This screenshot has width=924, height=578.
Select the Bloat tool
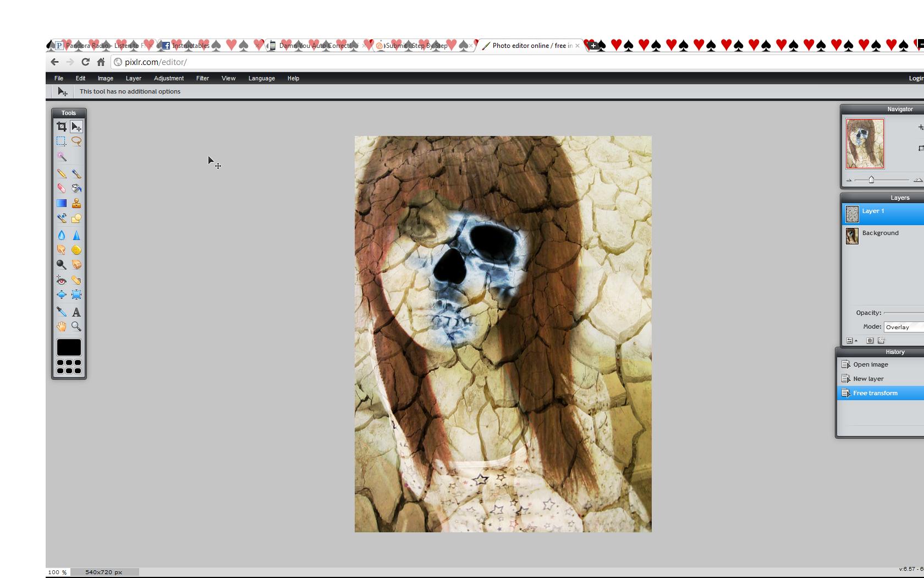[62, 295]
